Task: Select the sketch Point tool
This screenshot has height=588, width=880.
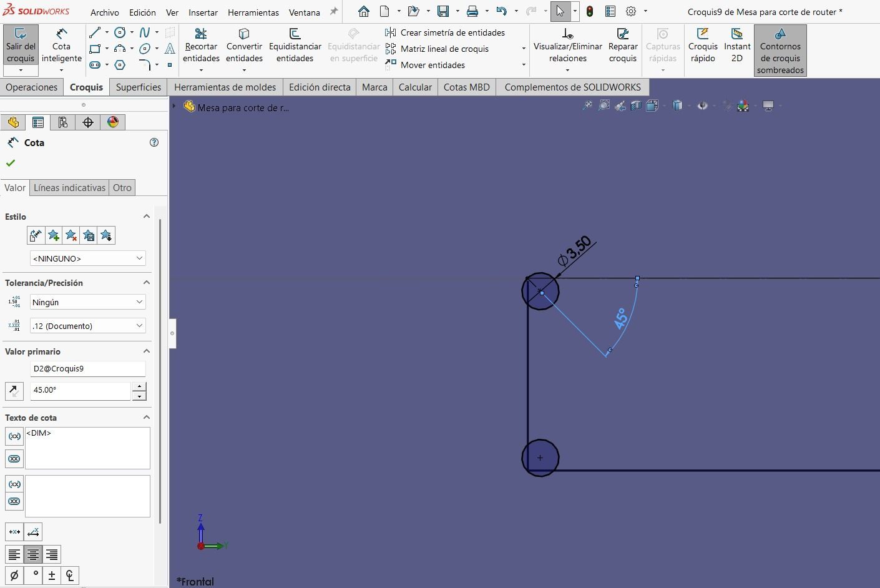Action: 170,64
